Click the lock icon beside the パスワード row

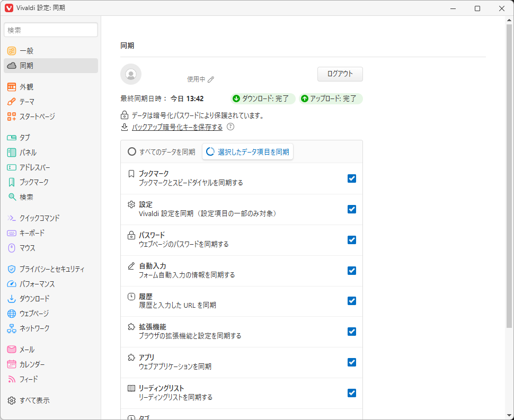click(131, 235)
